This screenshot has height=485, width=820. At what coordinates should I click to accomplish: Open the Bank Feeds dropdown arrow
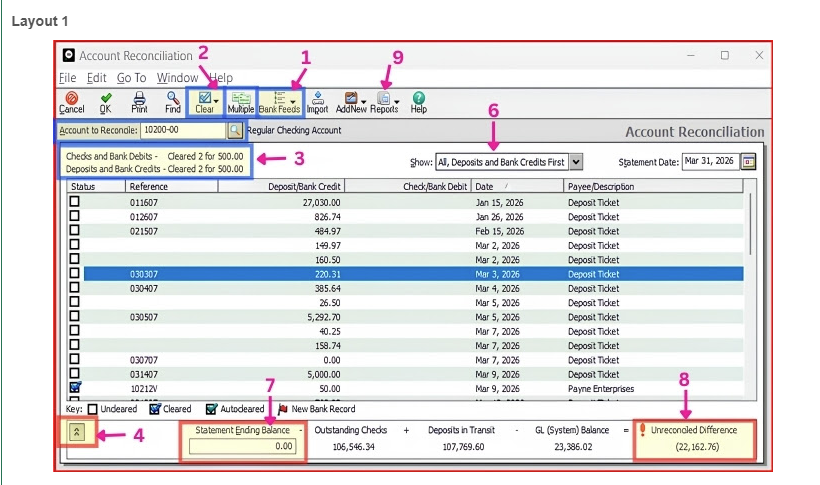tap(293, 101)
